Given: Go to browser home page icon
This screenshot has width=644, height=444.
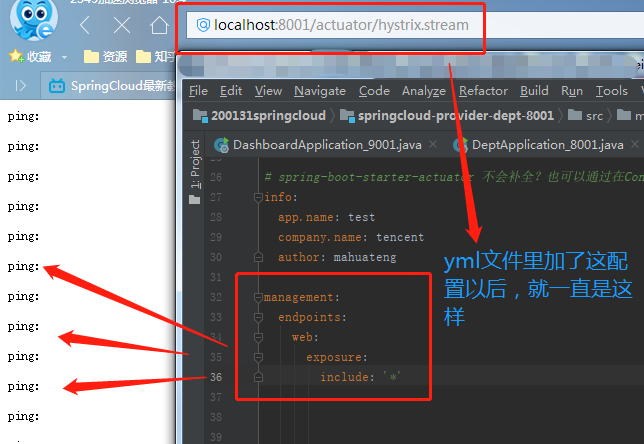Looking at the screenshot, I should point(159,25).
